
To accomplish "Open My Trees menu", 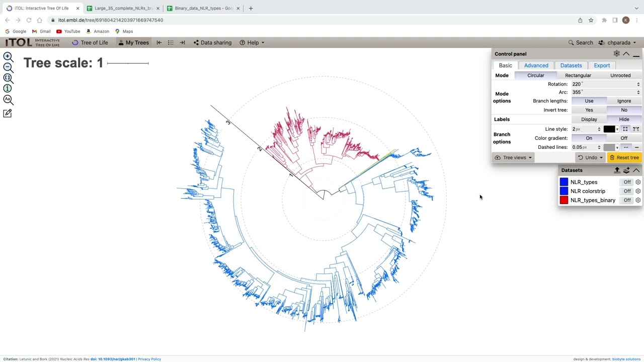I will pos(134,43).
